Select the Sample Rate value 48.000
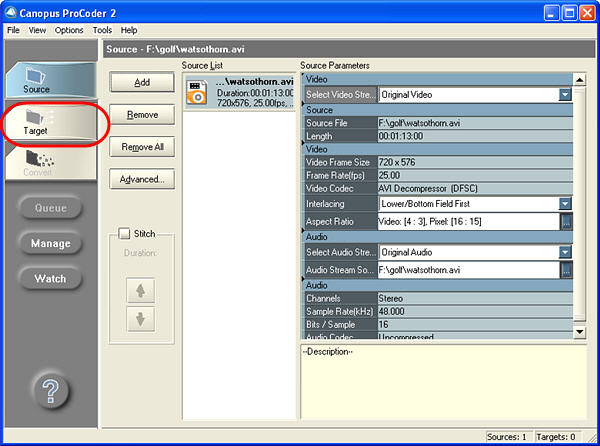The image size is (600, 446). tap(475, 311)
